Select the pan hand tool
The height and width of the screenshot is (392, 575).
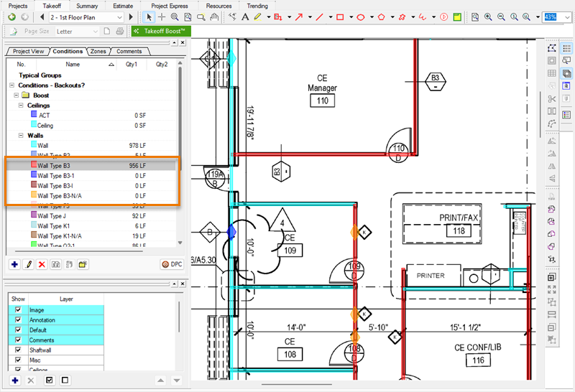214,17
